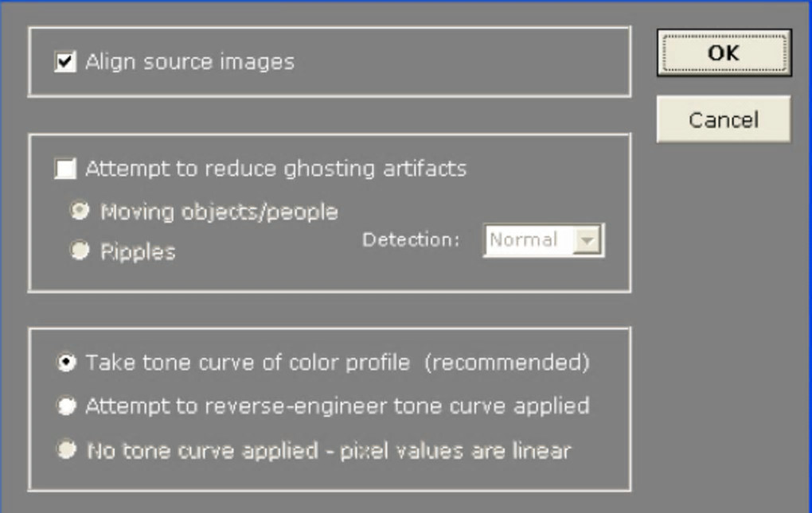Click 'No tone curve applied - pixel values are linear' text
This screenshot has width=812, height=513.
[x=328, y=451]
